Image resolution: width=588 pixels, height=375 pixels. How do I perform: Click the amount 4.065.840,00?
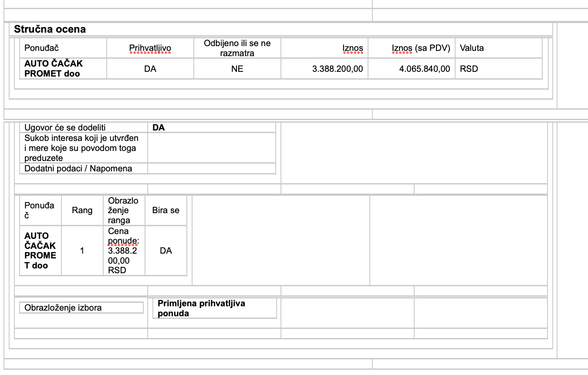(424, 69)
